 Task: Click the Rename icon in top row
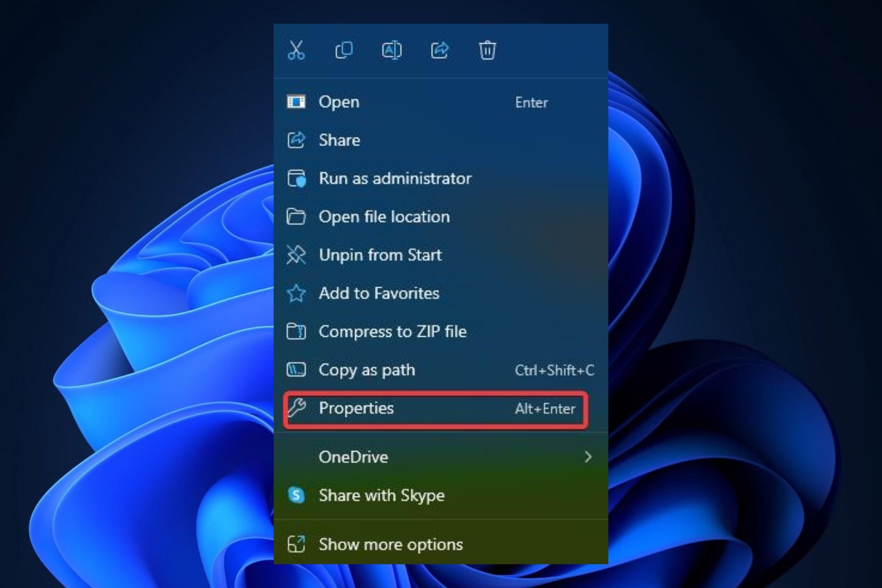click(x=392, y=50)
